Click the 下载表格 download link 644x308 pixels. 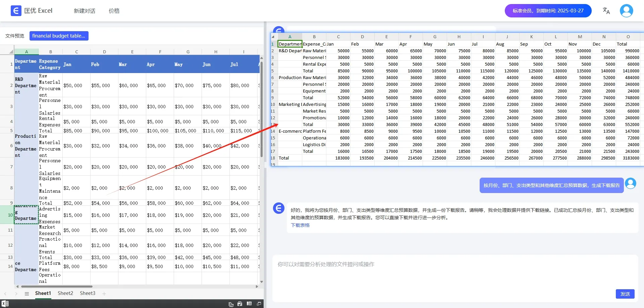pyautogui.click(x=300, y=225)
